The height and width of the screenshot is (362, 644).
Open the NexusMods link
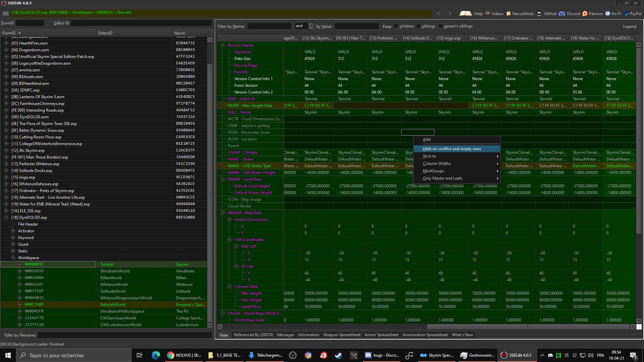tap(520, 14)
